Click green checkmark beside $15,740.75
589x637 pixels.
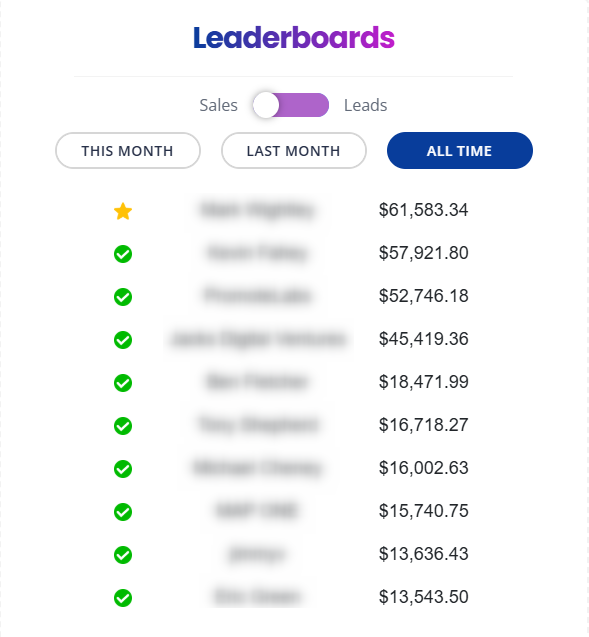123,512
